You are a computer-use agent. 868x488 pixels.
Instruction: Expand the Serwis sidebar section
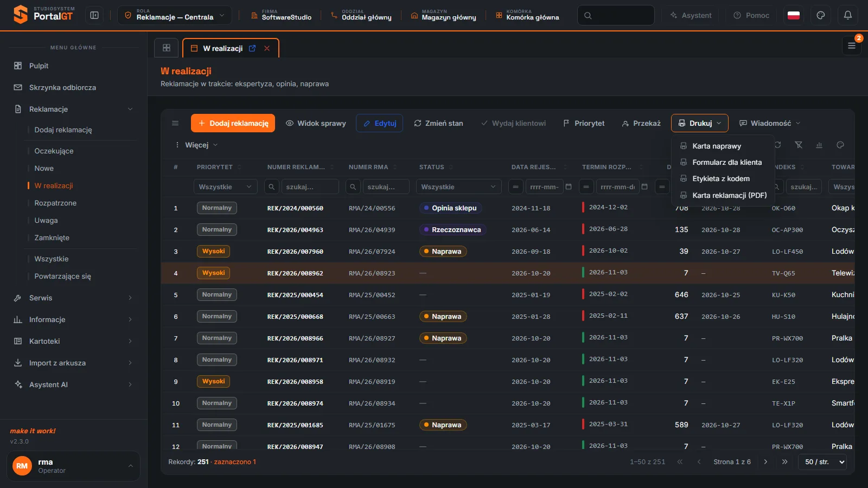73,298
